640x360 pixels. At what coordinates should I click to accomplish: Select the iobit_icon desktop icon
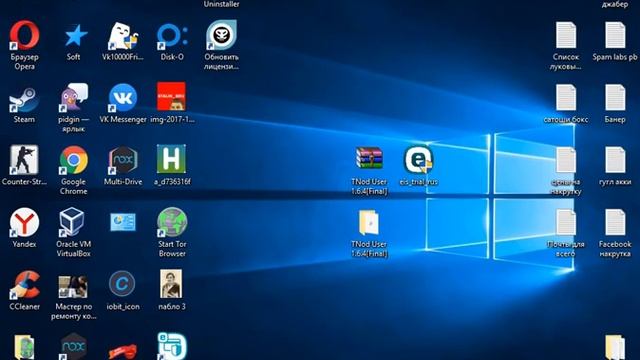click(x=122, y=284)
